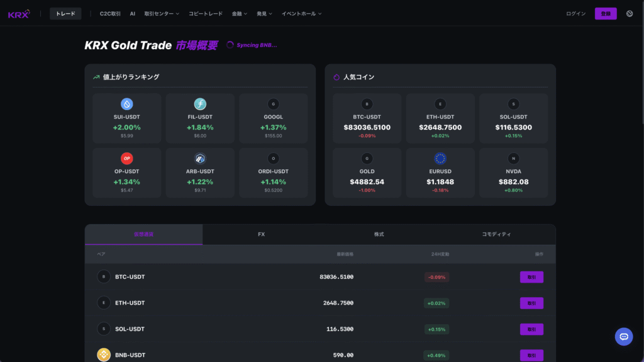Click the FIL-USDT coin icon
Image resolution: width=644 pixels, height=362 pixels.
[200, 104]
